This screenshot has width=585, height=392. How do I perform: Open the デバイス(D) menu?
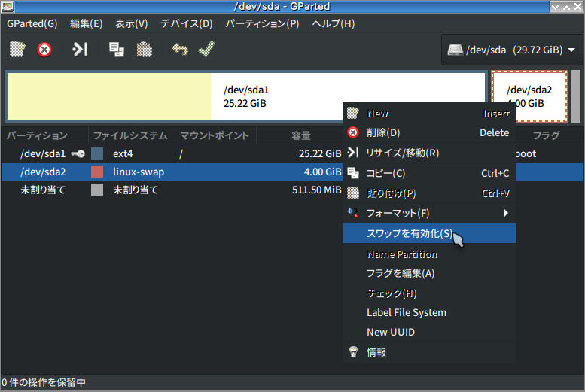coord(186,23)
